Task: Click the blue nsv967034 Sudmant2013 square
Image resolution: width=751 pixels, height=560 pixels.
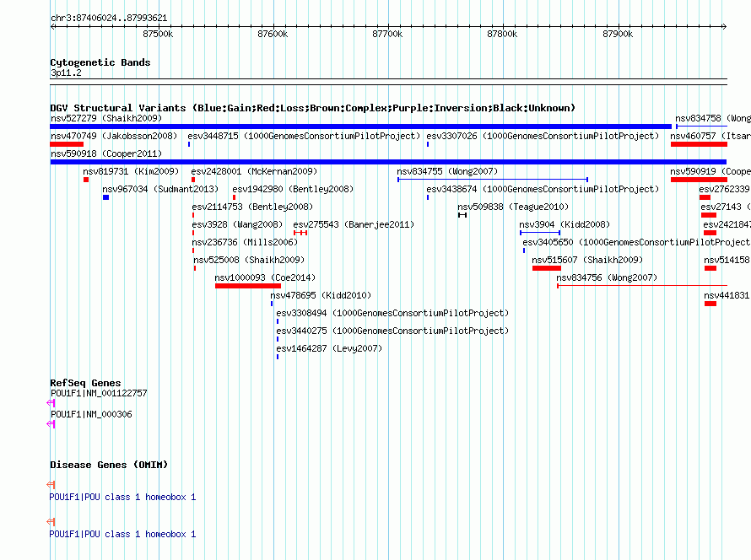Action: 105,197
